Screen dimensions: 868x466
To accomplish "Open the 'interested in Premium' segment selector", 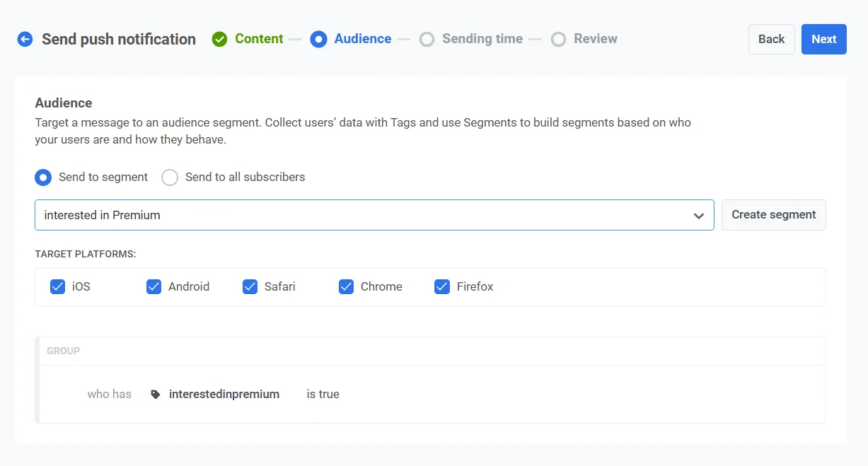I will coord(354,215).
